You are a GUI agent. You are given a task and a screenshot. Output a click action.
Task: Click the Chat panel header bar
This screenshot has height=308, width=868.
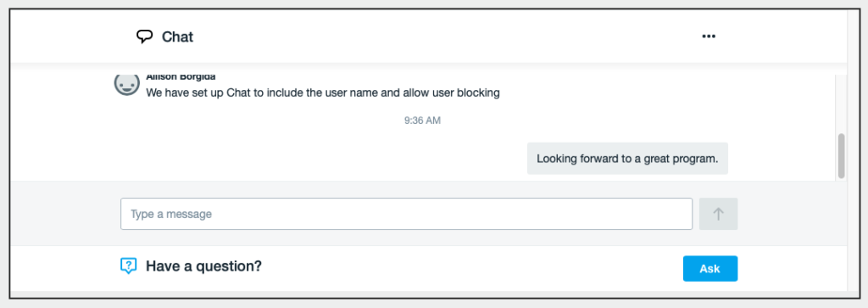pyautogui.click(x=428, y=36)
